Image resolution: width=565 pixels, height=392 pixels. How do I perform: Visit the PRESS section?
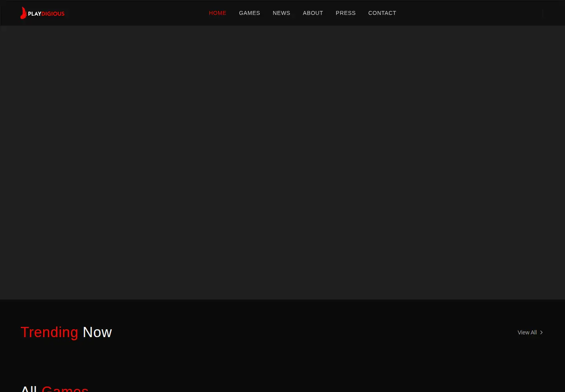tap(346, 13)
